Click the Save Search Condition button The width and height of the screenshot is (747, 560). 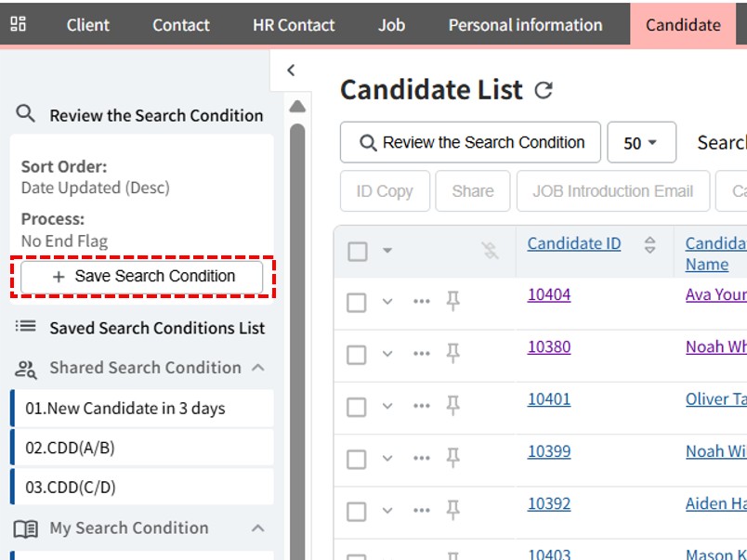click(x=142, y=277)
